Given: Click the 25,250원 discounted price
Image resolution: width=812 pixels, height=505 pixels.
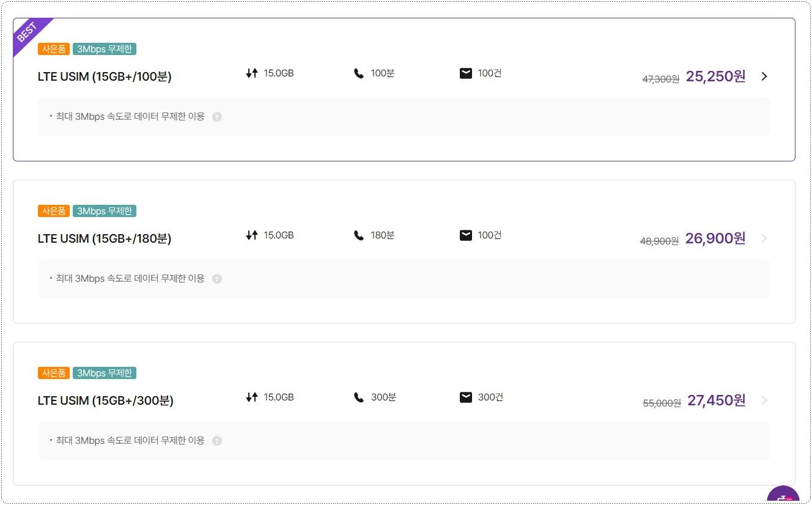Looking at the screenshot, I should tap(715, 76).
